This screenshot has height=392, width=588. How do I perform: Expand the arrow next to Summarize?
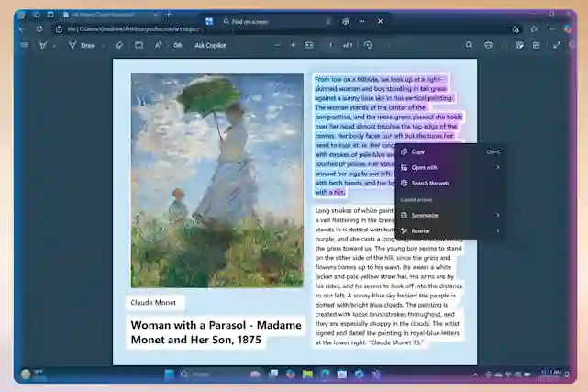click(497, 216)
